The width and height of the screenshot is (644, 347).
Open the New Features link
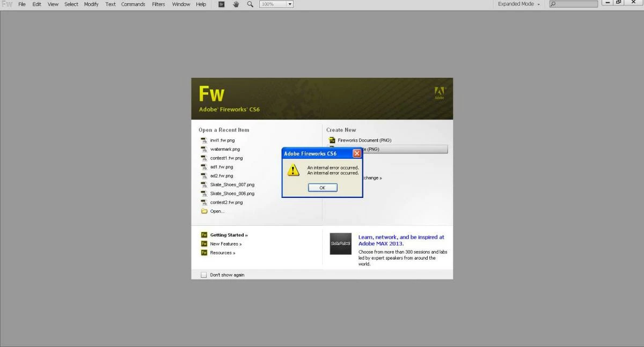tap(226, 244)
